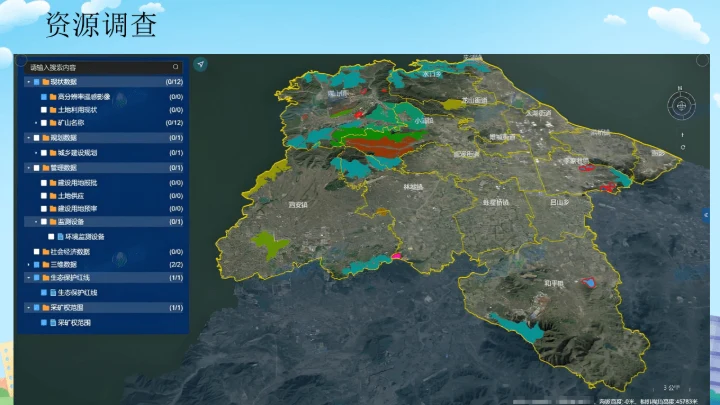
Task: Collapse the 现状数据 tree group
Action: (x=27, y=81)
